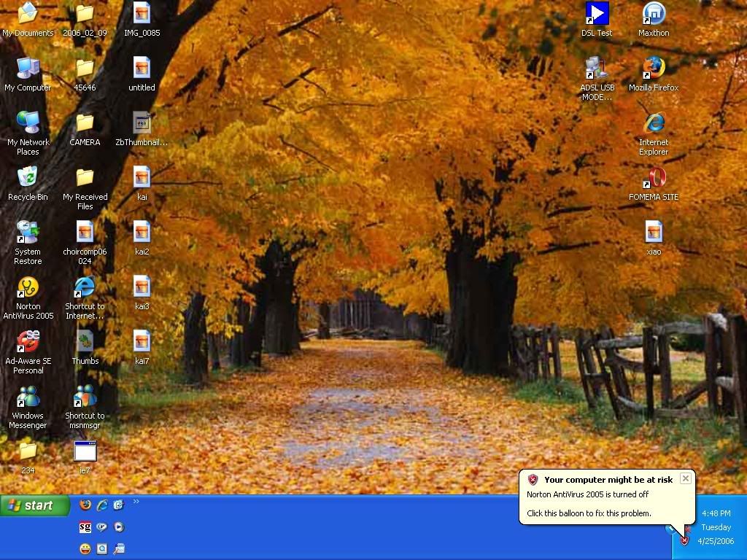Close the 'Your computer might be at risk' balloon
The width and height of the screenshot is (747, 560).
tap(685, 478)
